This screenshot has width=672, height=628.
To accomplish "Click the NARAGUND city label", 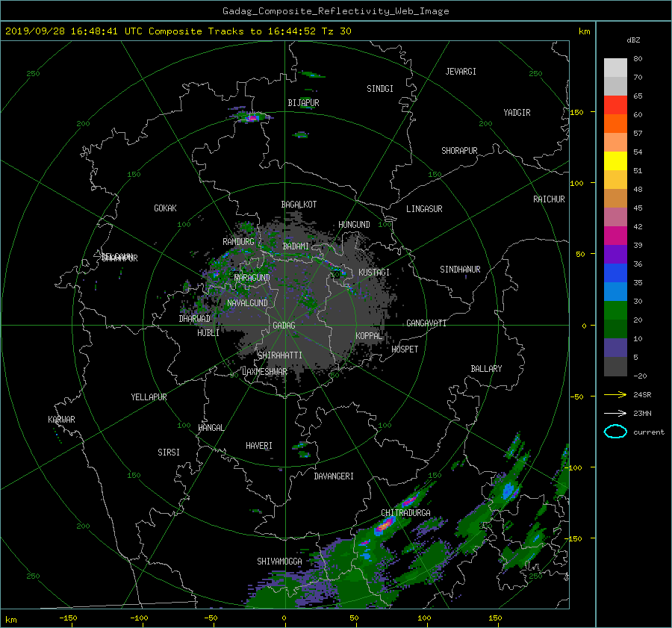I will point(252,278).
